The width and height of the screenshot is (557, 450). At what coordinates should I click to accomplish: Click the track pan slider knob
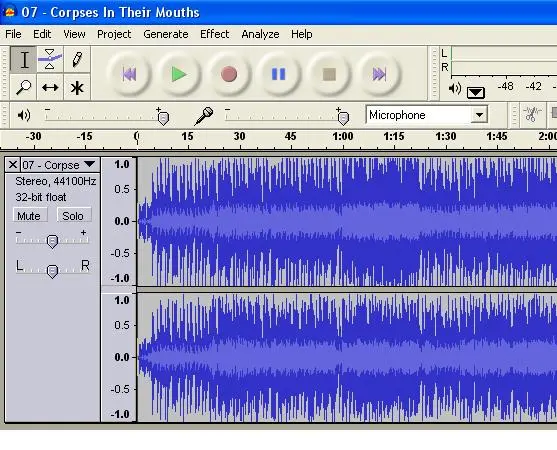(52, 271)
